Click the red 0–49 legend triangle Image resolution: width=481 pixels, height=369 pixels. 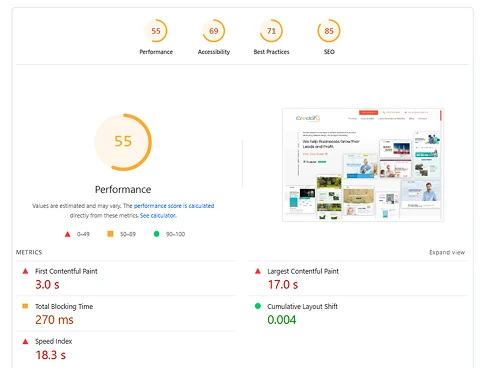tap(67, 234)
